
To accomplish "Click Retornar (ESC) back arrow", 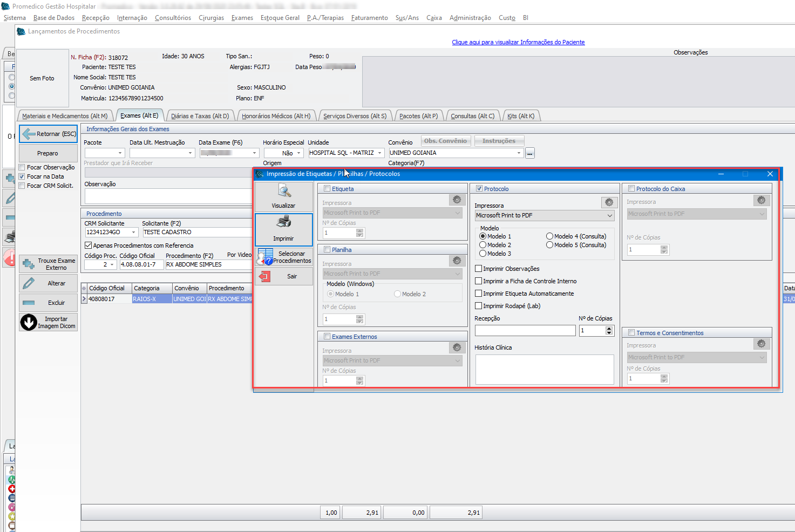I will pos(29,134).
